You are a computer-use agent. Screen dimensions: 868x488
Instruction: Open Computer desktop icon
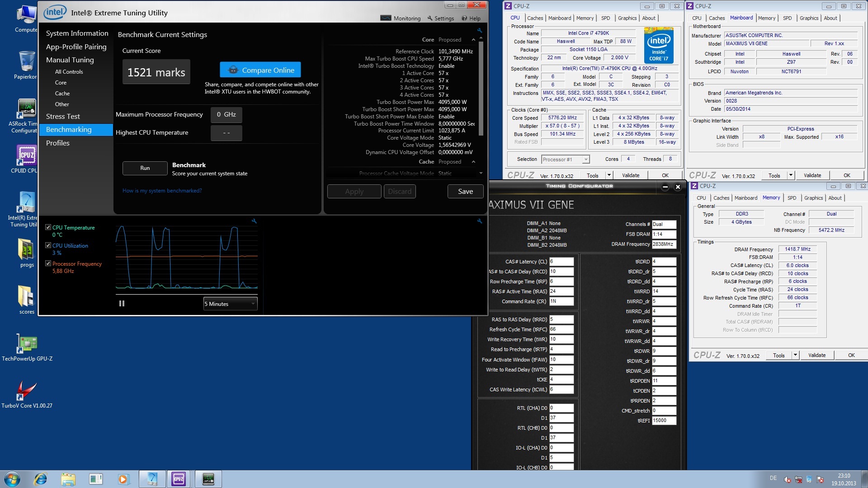click(26, 18)
